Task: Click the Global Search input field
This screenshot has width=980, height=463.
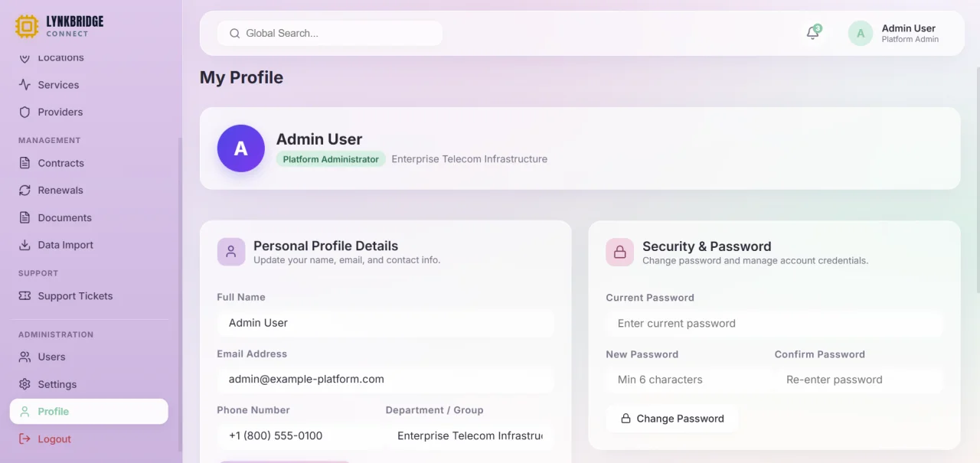Action: (x=330, y=33)
